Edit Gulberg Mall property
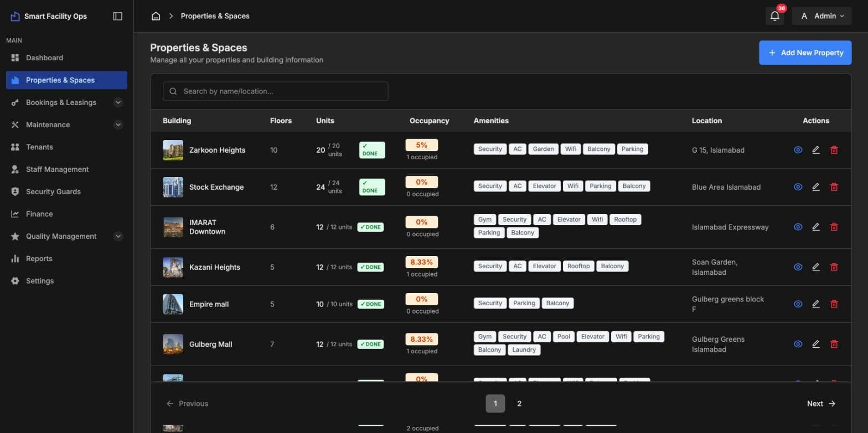Viewport: 868px width, 433px height. [x=815, y=344]
